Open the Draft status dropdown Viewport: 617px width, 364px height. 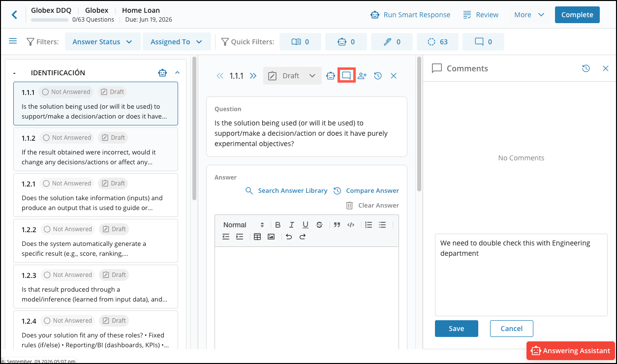tap(292, 76)
